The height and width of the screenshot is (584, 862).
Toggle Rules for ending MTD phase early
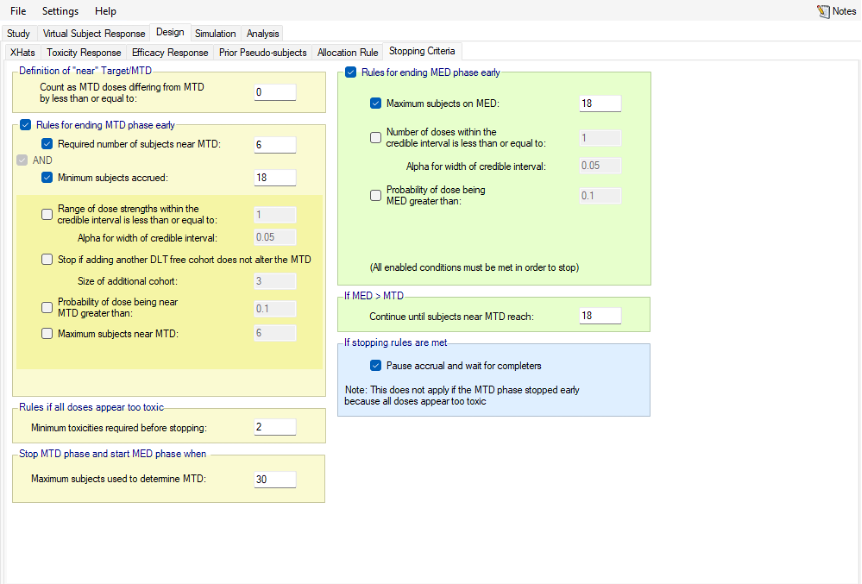click(x=26, y=125)
